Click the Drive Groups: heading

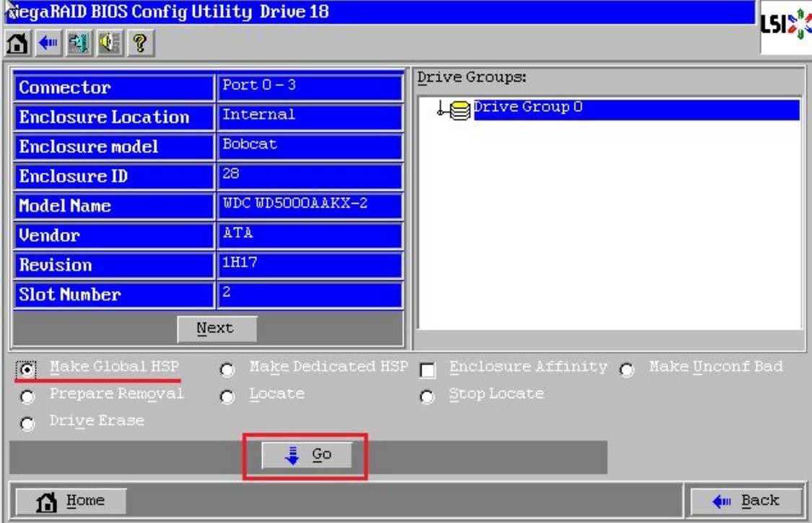(472, 77)
